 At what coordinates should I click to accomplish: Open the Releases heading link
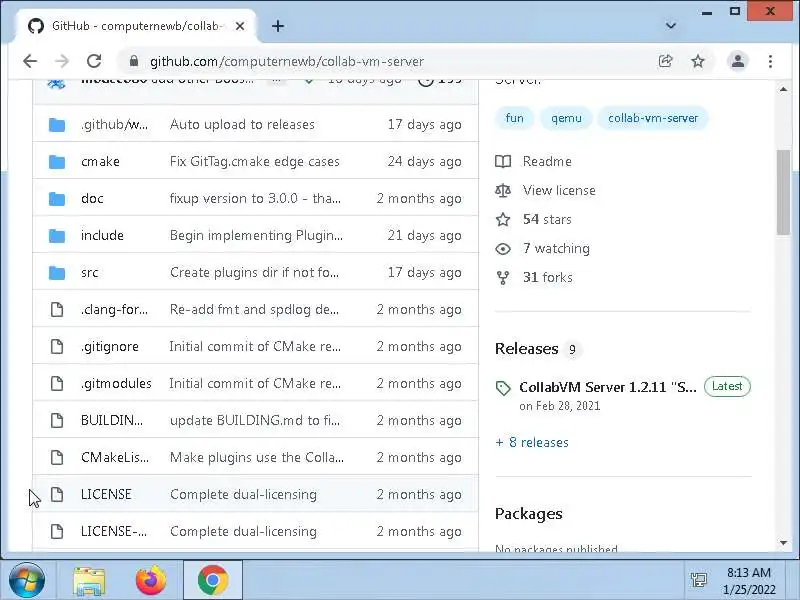click(527, 349)
